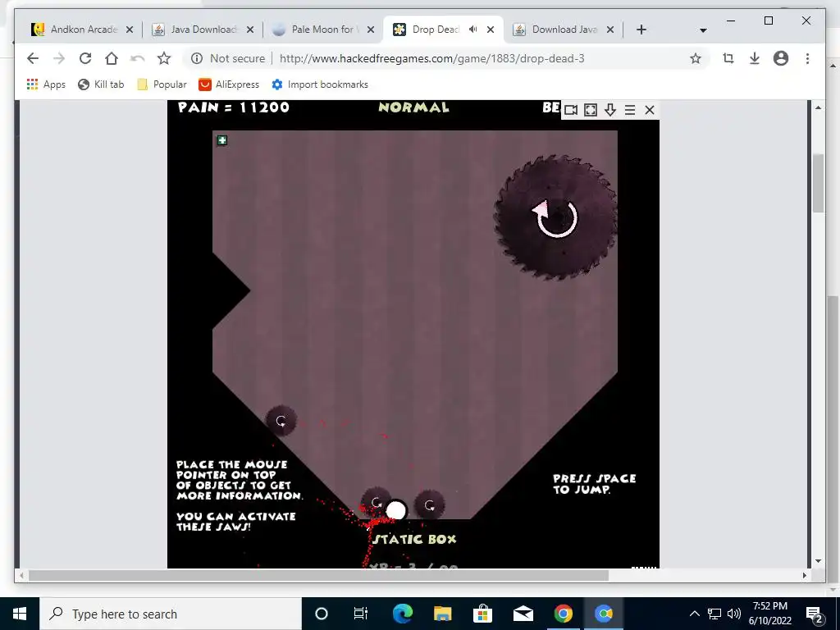Image resolution: width=840 pixels, height=630 pixels.
Task: Activate the small saw right of the ball
Action: click(429, 504)
